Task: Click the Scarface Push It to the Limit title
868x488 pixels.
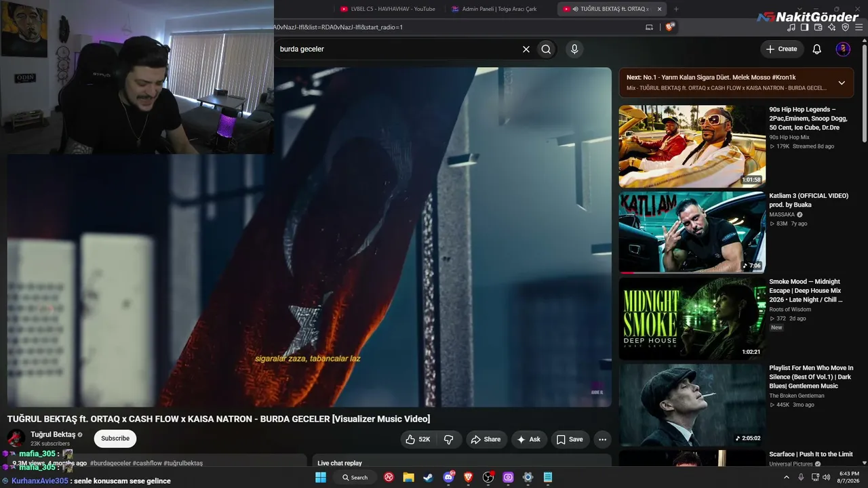Action: (811, 454)
